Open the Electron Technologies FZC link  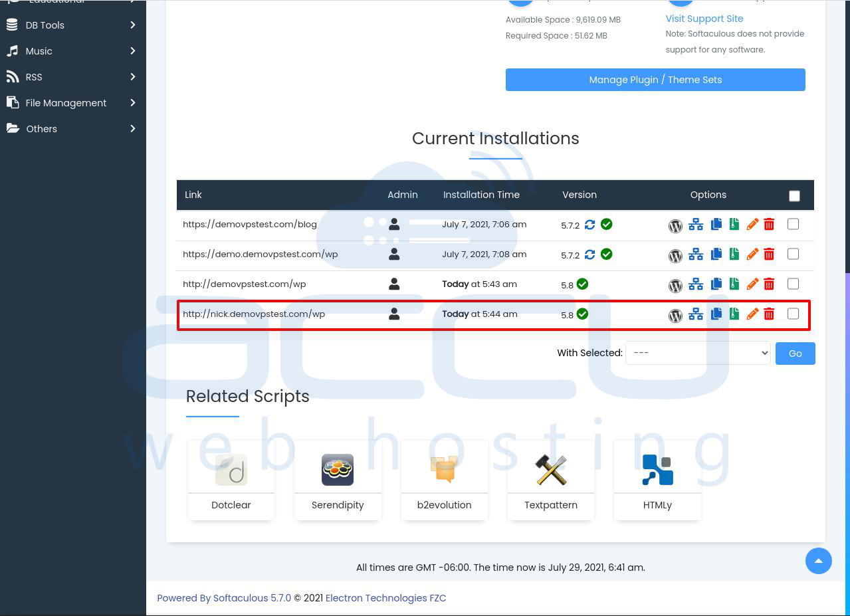(385, 598)
